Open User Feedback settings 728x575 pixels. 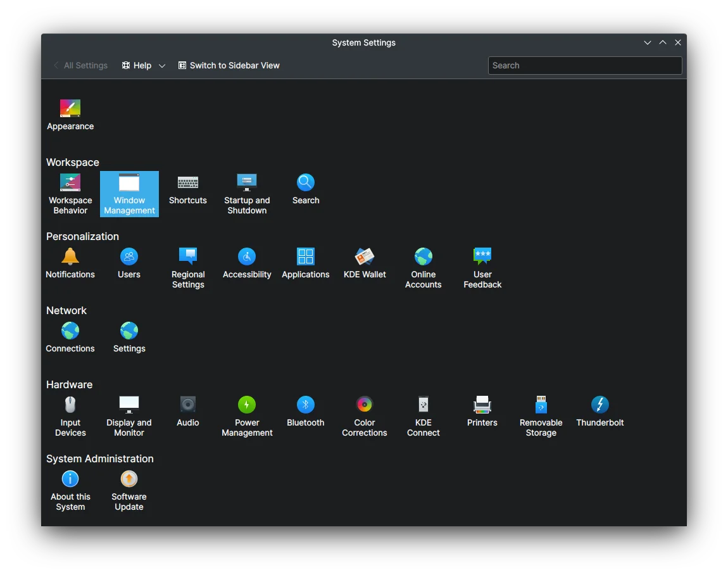coord(482,268)
